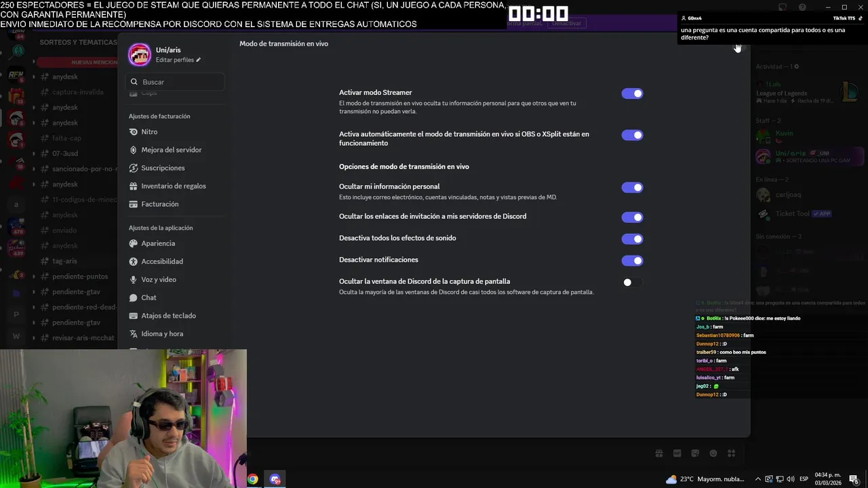Click the ESP language indicator in taskbar
The width and height of the screenshot is (868, 488).
[x=804, y=479]
